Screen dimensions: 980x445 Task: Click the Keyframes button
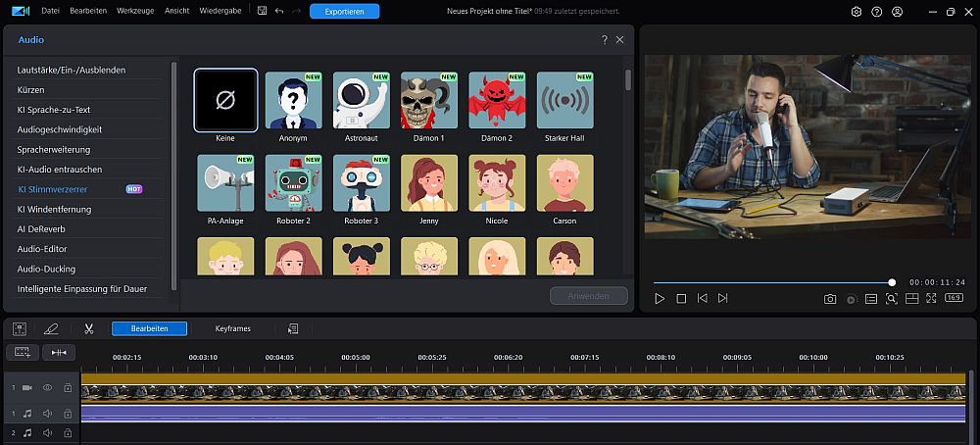(x=233, y=328)
